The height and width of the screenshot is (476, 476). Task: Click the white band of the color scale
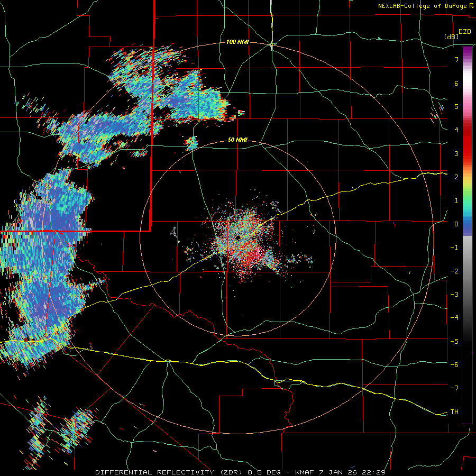coord(467,79)
